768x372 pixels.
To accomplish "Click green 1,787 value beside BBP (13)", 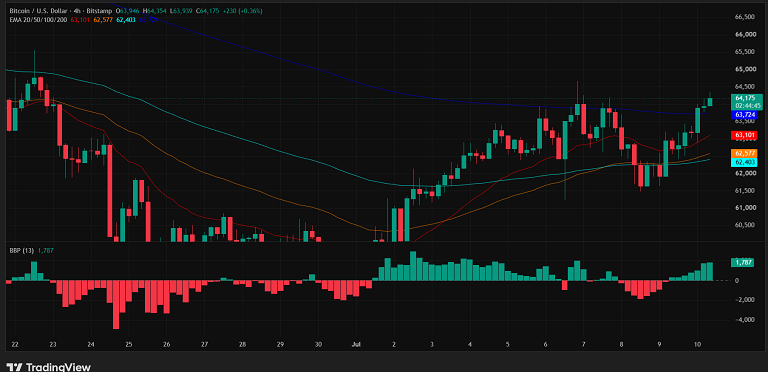I will 46,251.
